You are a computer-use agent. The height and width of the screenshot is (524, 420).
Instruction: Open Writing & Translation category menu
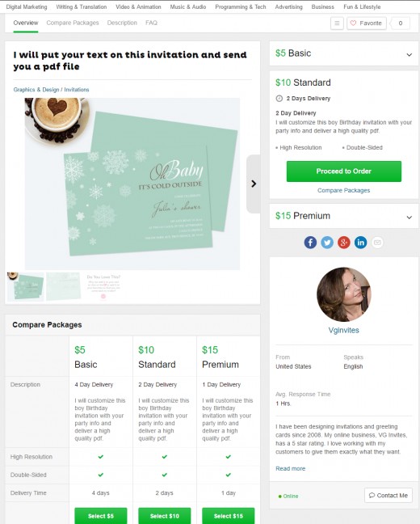81,6
